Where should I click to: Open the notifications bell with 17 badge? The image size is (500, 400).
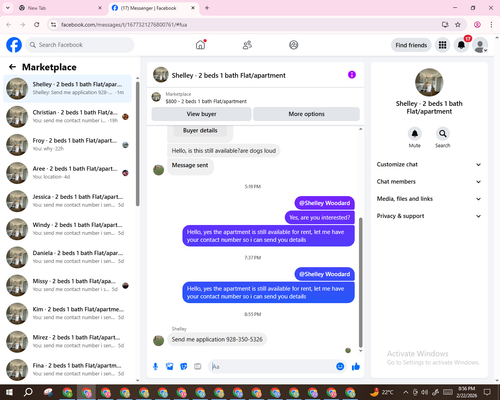click(461, 45)
